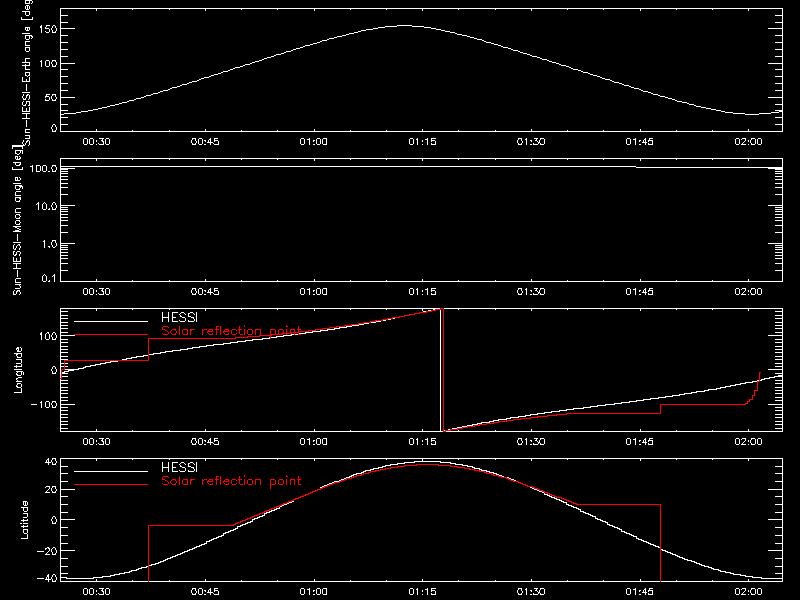This screenshot has height=600, width=800.
Task: Select tick value 50 in Earth angle plot
Action: (51, 97)
